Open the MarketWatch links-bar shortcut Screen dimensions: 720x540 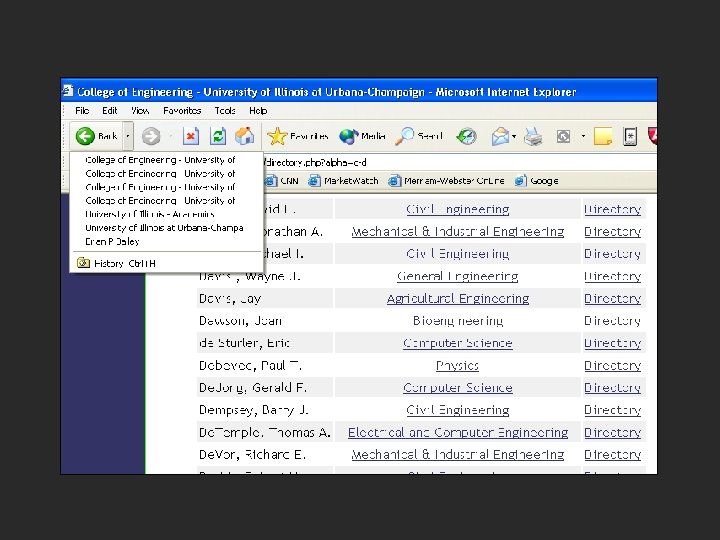(x=343, y=181)
